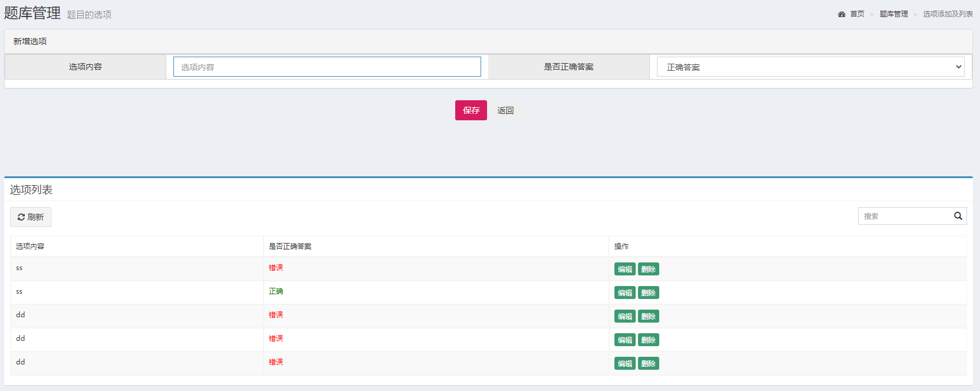This screenshot has width=980, height=391.
Task: Go to 首页 via the breadcrumb
Action: (x=857, y=14)
